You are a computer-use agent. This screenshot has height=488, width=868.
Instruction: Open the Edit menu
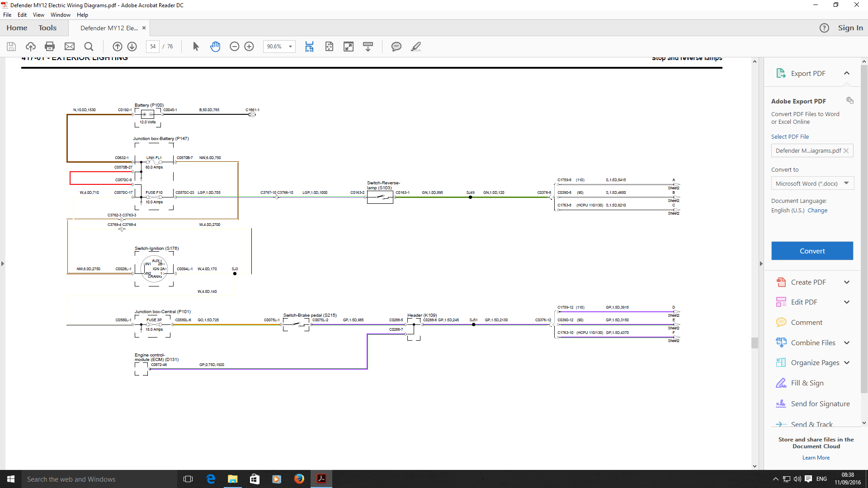tap(22, 15)
